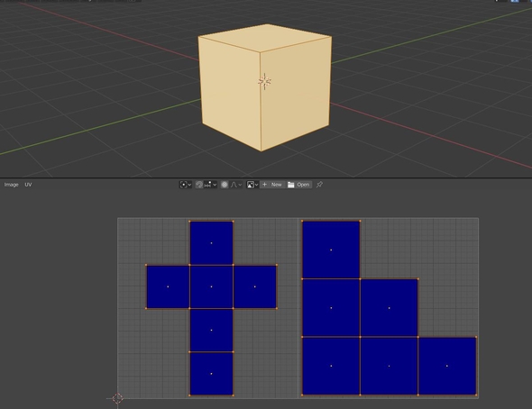This screenshot has height=409, width=532.
Task: Click the folder icon beside Open
Action: pos(290,185)
